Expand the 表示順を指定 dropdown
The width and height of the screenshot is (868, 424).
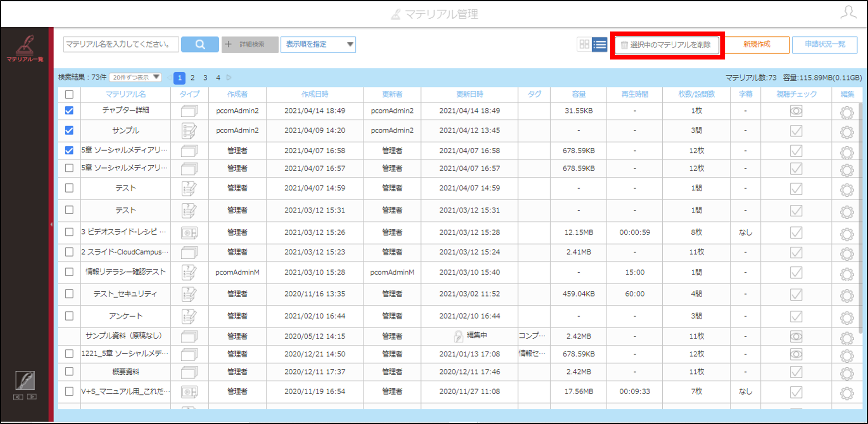(x=318, y=44)
